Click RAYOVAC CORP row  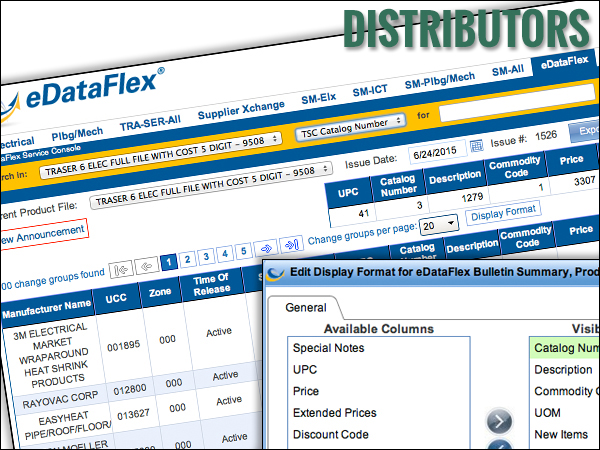(60, 399)
